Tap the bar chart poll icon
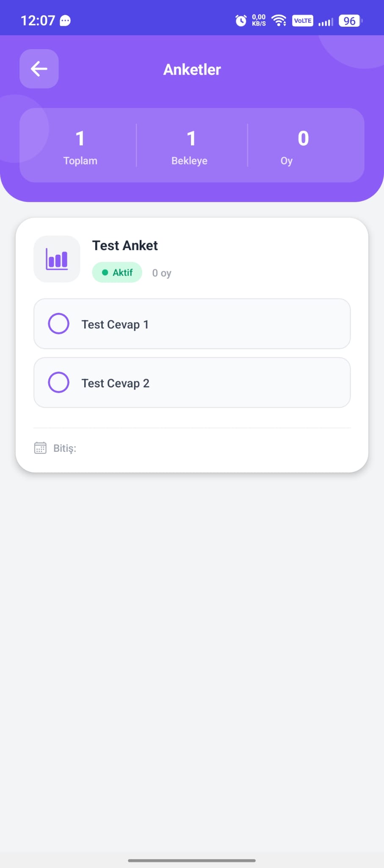The width and height of the screenshot is (384, 868). (x=57, y=259)
